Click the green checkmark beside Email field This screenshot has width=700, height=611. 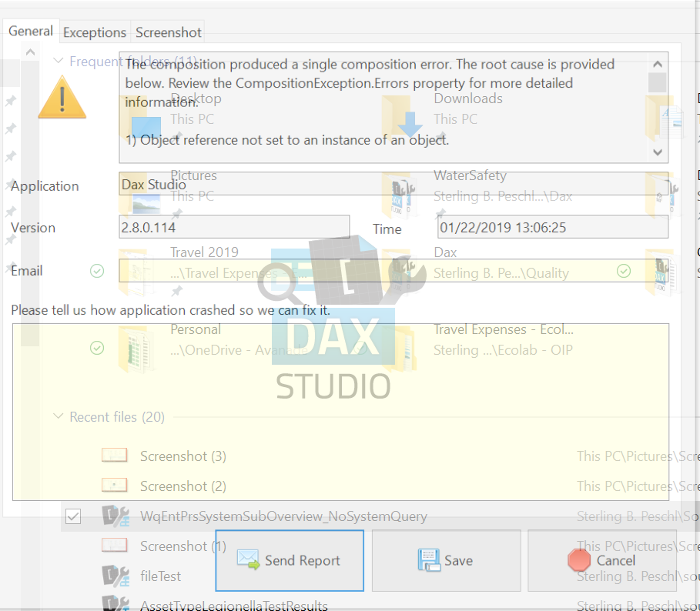[x=97, y=271]
